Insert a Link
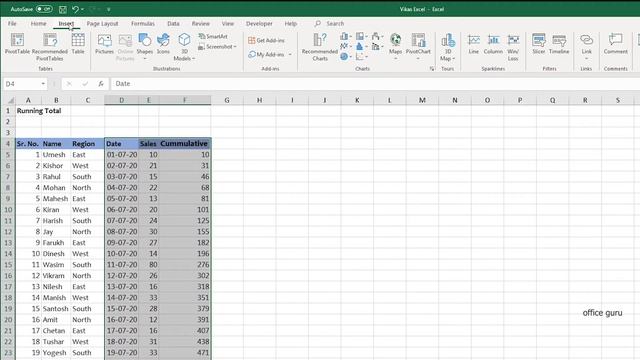 pyautogui.click(x=587, y=46)
